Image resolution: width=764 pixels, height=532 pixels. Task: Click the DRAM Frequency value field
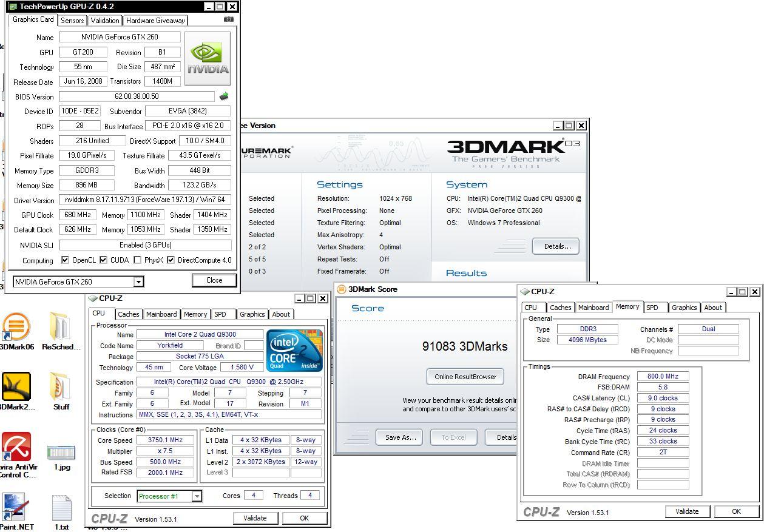(663, 377)
